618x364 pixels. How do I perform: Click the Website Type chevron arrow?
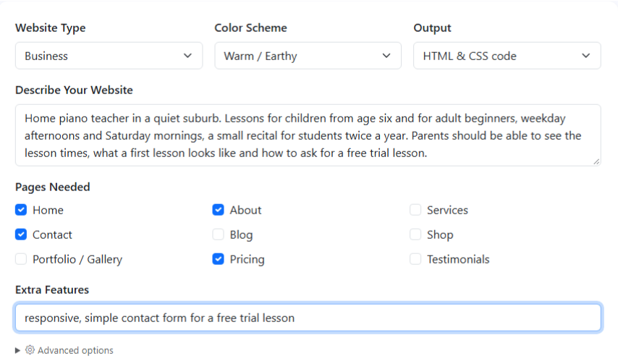click(187, 56)
